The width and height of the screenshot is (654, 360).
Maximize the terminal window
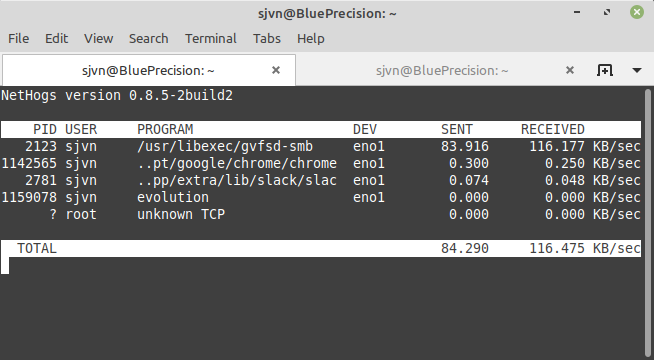[607, 12]
